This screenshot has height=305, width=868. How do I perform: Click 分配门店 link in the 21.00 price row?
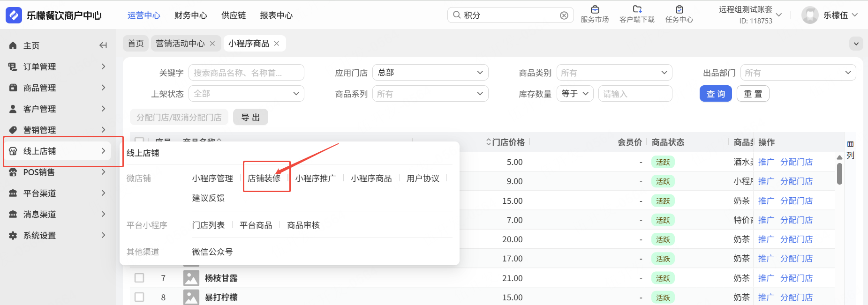point(797,278)
